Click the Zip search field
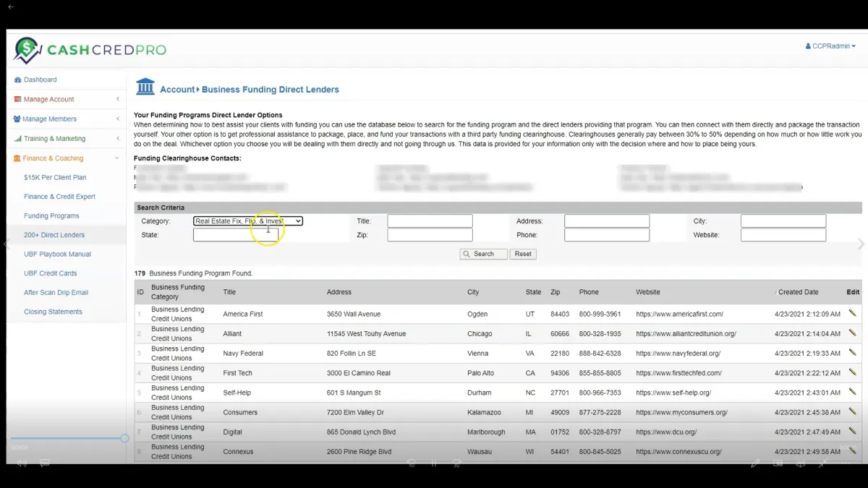This screenshot has height=488, width=868. [x=430, y=235]
